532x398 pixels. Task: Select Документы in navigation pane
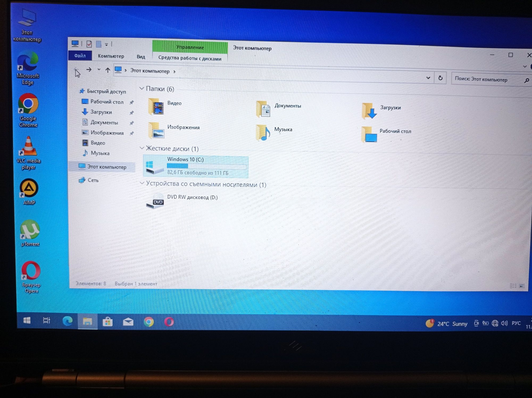pyautogui.click(x=100, y=122)
